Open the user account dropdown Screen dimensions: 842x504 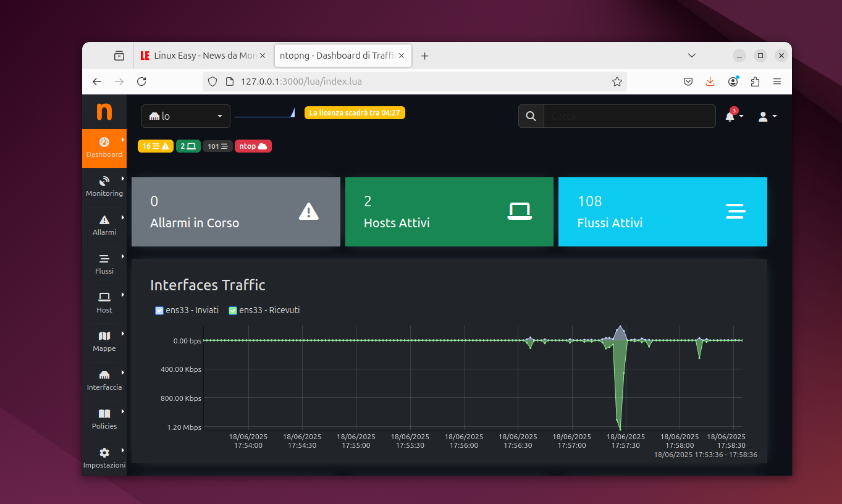(x=767, y=116)
